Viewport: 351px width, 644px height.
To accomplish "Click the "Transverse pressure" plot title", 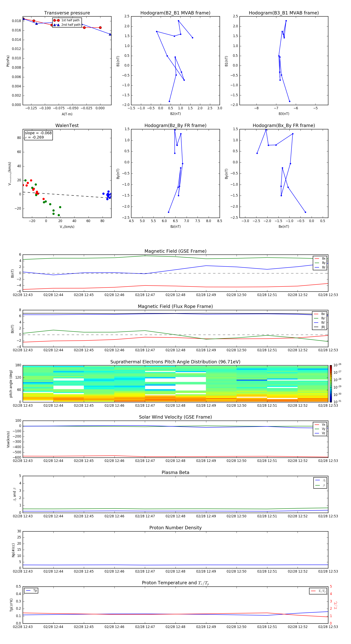I will tap(67, 13).
